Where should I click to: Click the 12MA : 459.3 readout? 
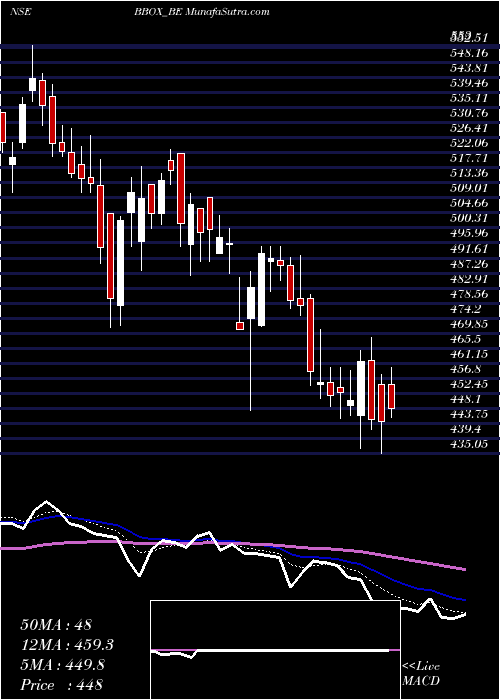(67, 645)
